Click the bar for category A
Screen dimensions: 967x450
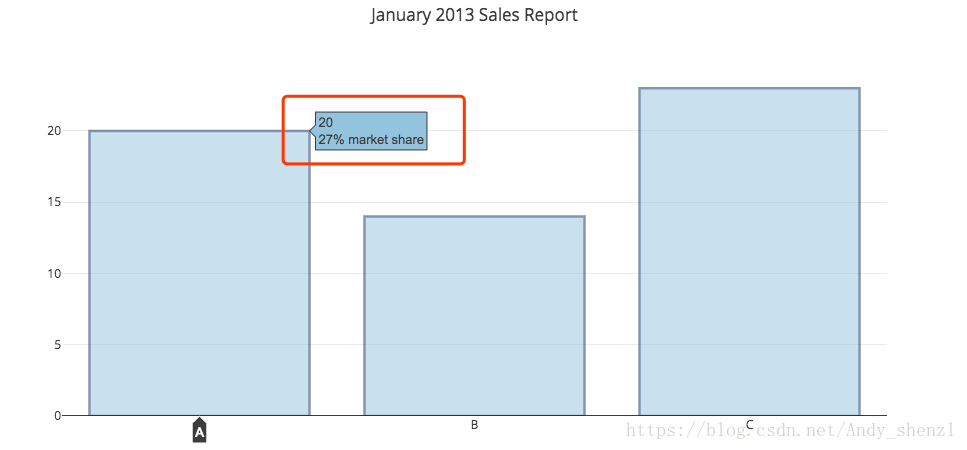point(199,272)
